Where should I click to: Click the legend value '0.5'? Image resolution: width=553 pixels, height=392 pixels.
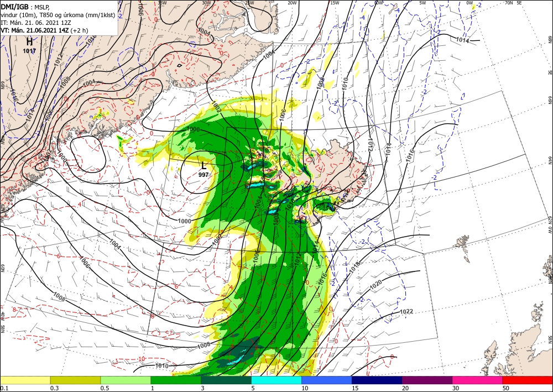tap(105, 388)
